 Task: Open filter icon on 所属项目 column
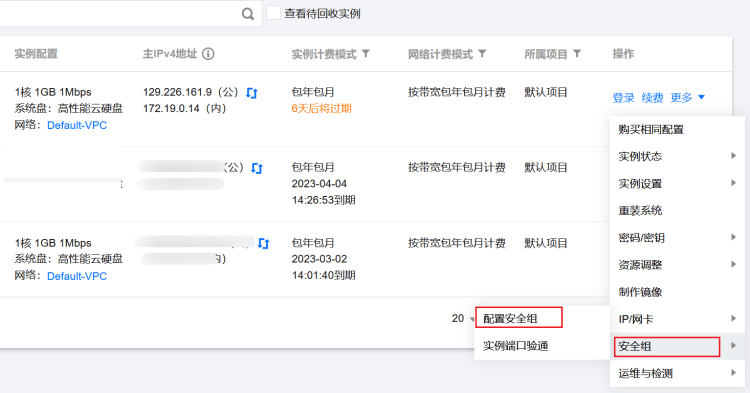577,54
